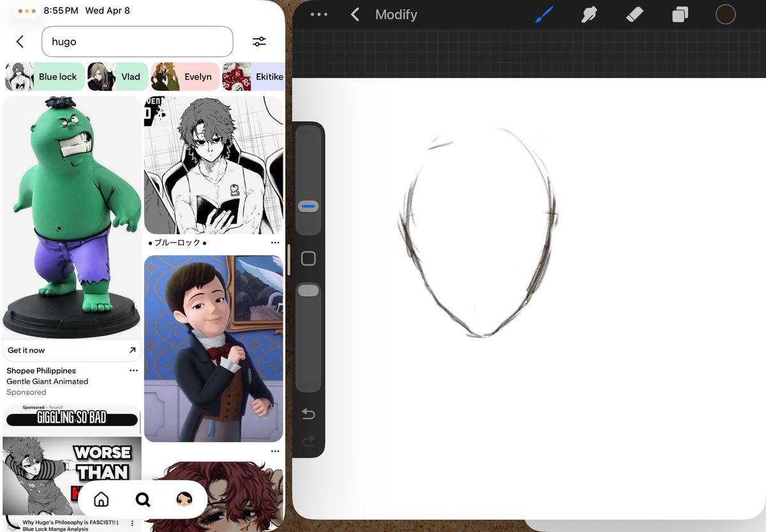The width and height of the screenshot is (766, 532).
Task: Click the Modify label in Procreate toolbar
Action: pyautogui.click(x=396, y=14)
